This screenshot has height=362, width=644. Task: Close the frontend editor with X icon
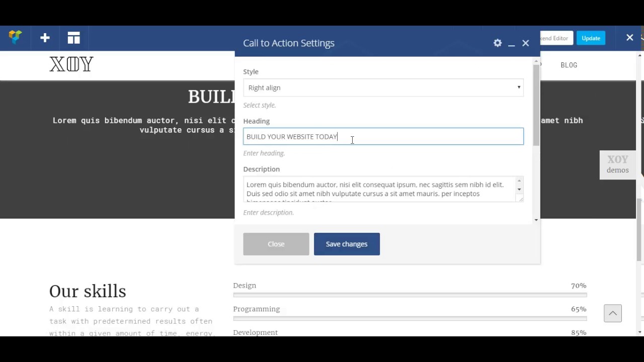(629, 38)
